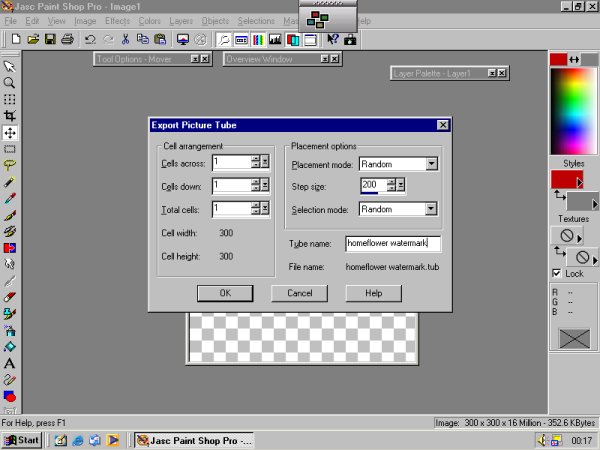Click the Print icon in toolbar
Image resolution: width=600 pixels, height=450 pixels.
(66, 40)
